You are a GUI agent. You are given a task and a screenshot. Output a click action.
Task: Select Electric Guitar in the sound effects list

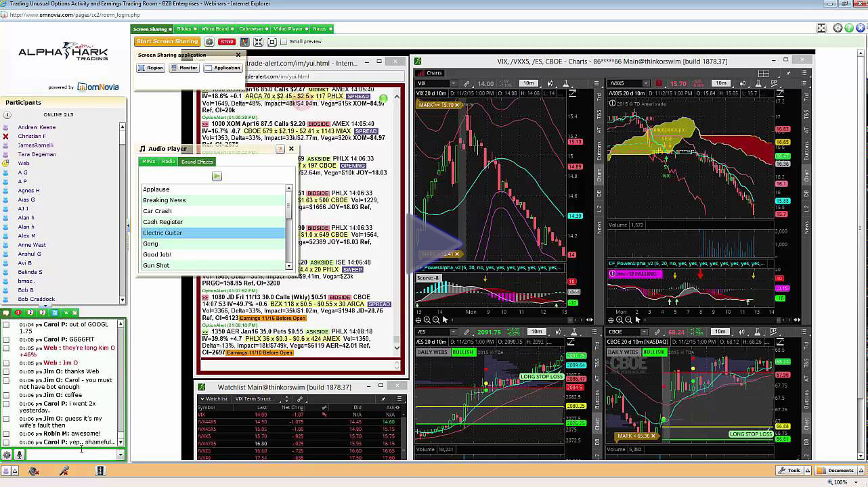[162, 233]
